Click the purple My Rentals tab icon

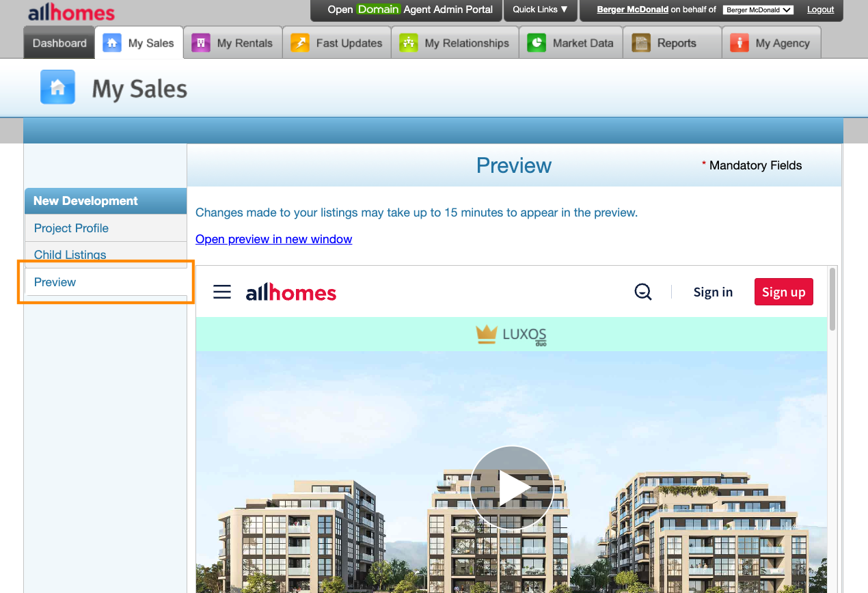coord(201,43)
